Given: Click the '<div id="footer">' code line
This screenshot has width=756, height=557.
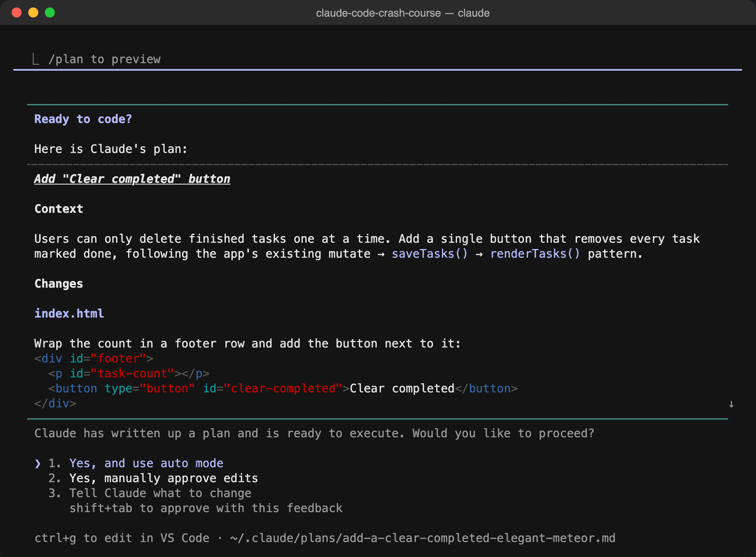Looking at the screenshot, I should 94,358.
